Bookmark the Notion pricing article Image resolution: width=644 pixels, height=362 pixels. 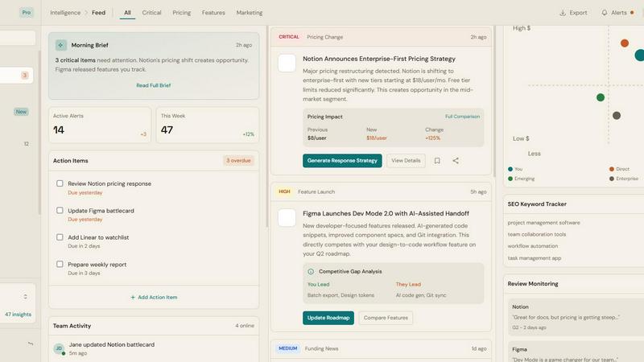(x=437, y=161)
